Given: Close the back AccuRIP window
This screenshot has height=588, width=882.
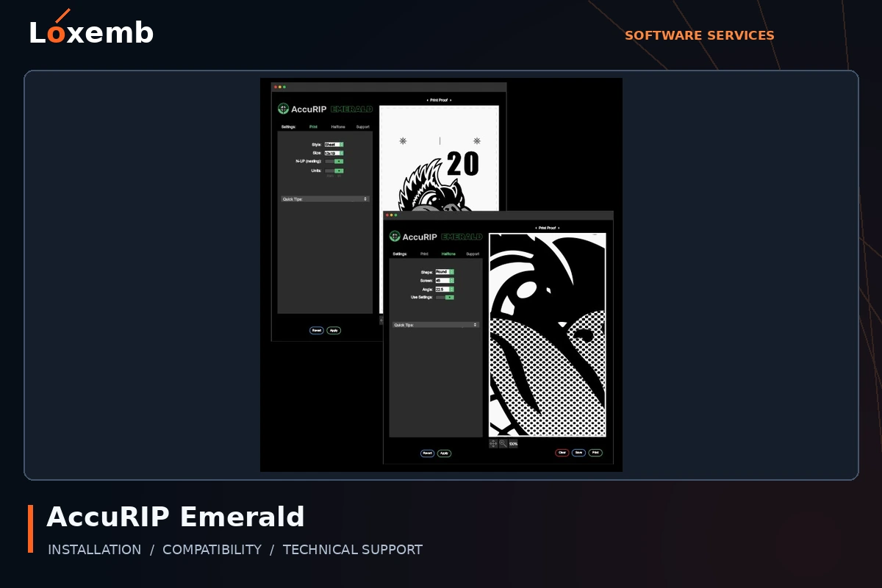Looking at the screenshot, I should 276,87.
